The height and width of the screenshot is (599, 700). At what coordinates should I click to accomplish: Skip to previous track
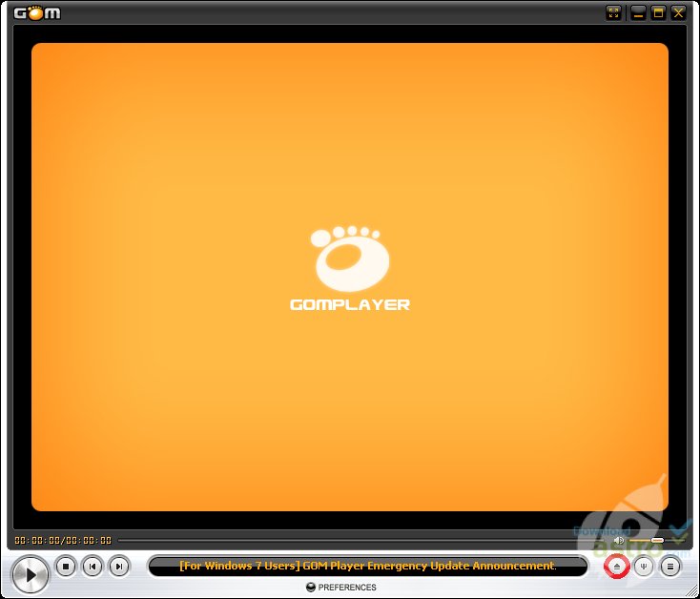tap(93, 567)
